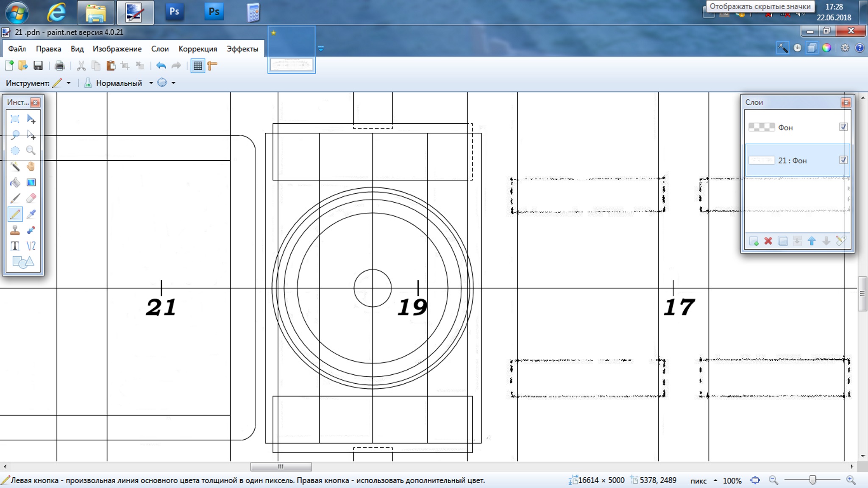The width and height of the screenshot is (868, 488).
Task: Click the zoom slider handle
Action: [x=812, y=480]
